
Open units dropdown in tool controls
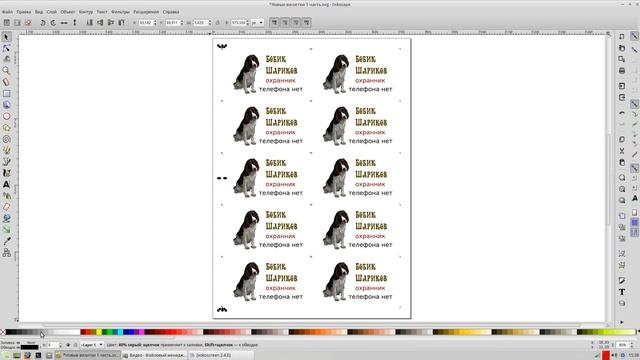pyautogui.click(x=258, y=22)
